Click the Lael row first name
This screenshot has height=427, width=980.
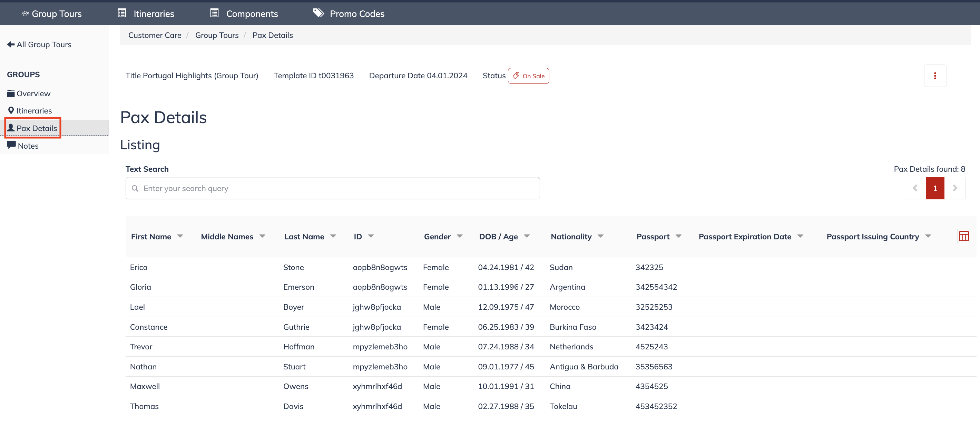(x=137, y=307)
